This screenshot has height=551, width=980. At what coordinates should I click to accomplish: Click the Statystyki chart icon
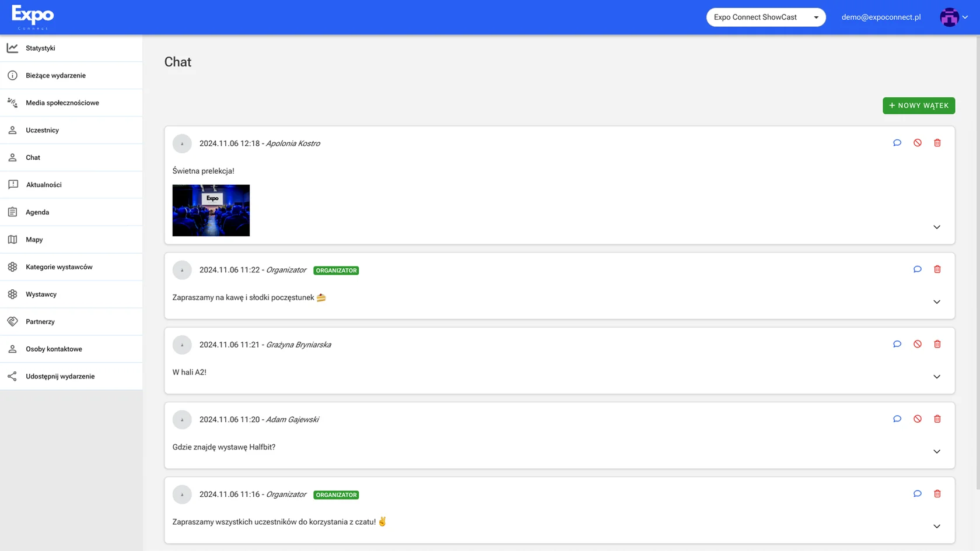pyautogui.click(x=12, y=48)
